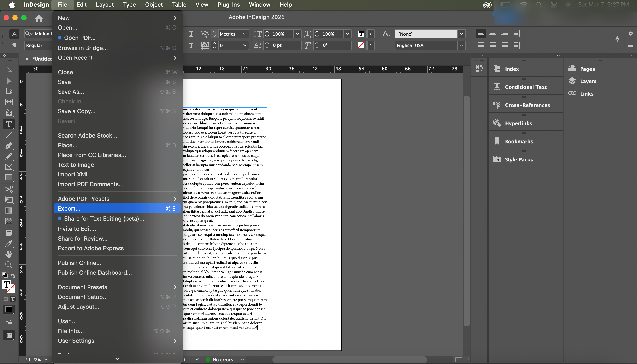This screenshot has height=364, width=637.
Task: Open the Hyperlinks panel
Action: (x=518, y=123)
